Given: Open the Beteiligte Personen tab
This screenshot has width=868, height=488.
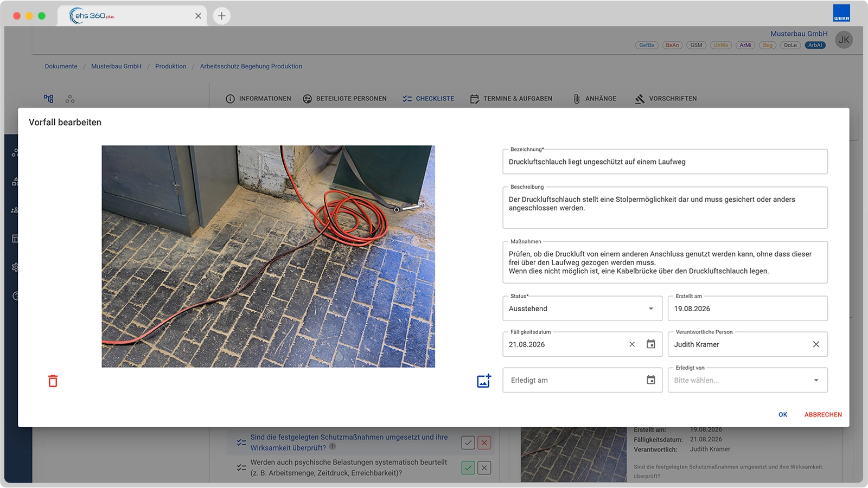Looking at the screenshot, I should pyautogui.click(x=345, y=99).
